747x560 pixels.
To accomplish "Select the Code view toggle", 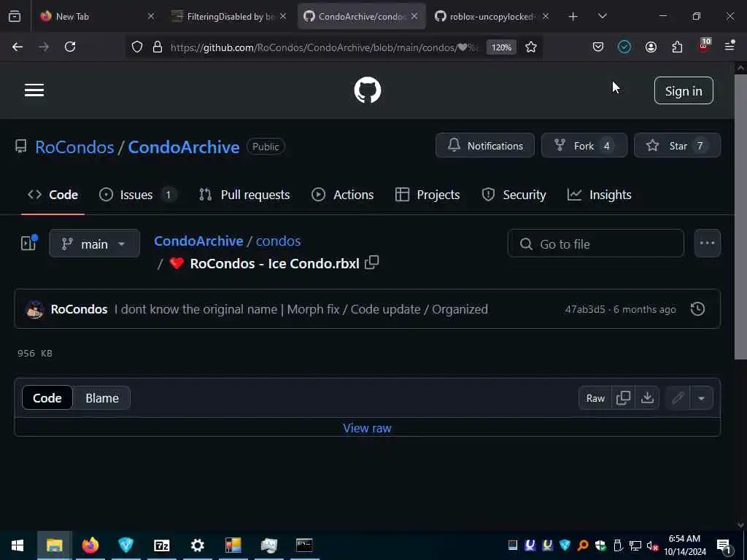I will [47, 397].
